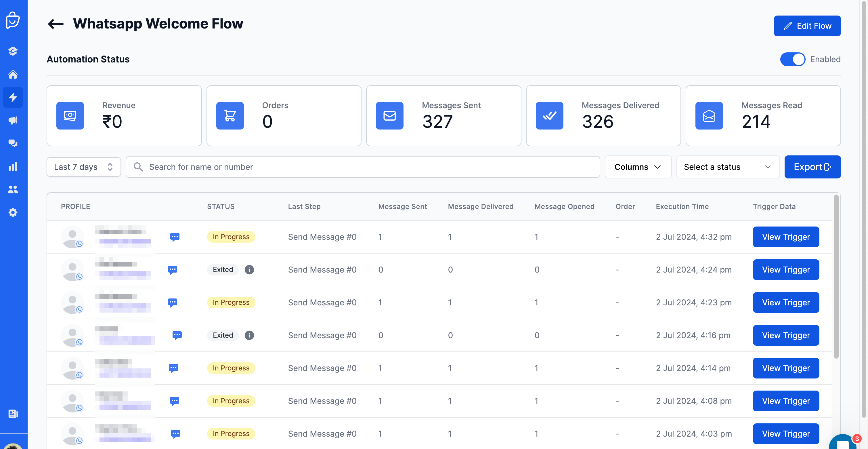Open the Select a status dropdown
This screenshot has height=449, width=868.
728,167
